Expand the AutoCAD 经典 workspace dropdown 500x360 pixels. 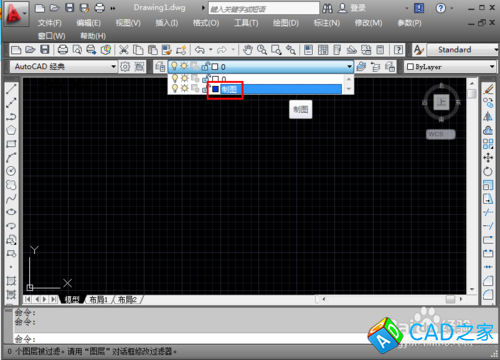(113, 67)
